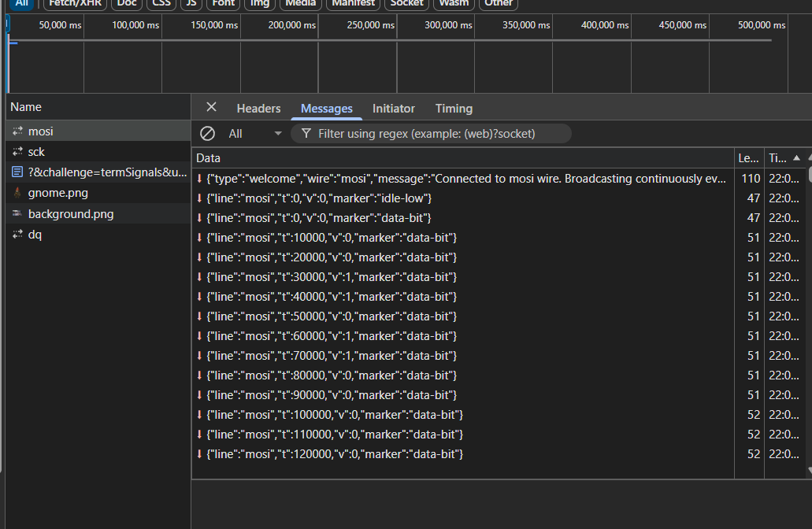
Task: Select message row with t:40000
Action: (x=499, y=297)
